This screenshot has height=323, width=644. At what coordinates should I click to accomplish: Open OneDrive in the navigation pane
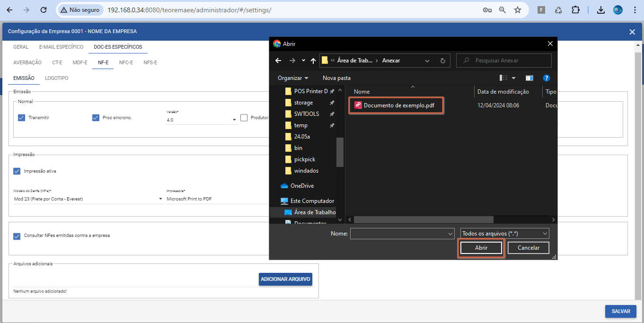pos(302,186)
